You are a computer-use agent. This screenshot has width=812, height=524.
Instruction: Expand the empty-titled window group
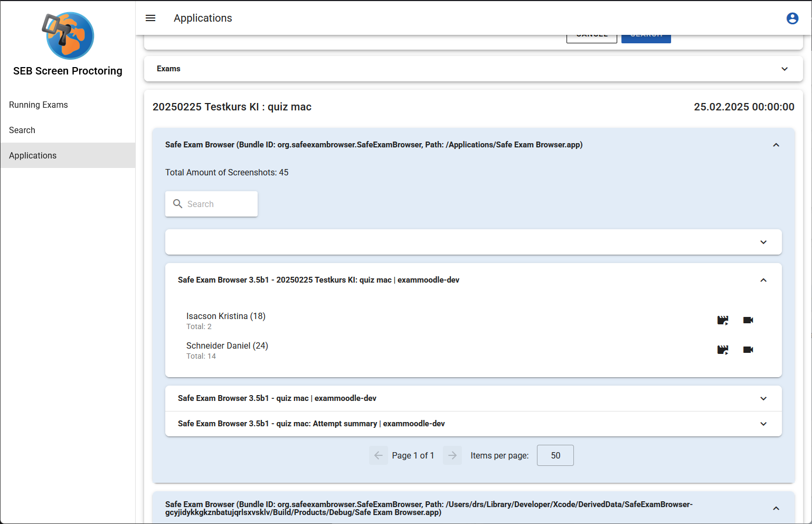[x=474, y=242]
